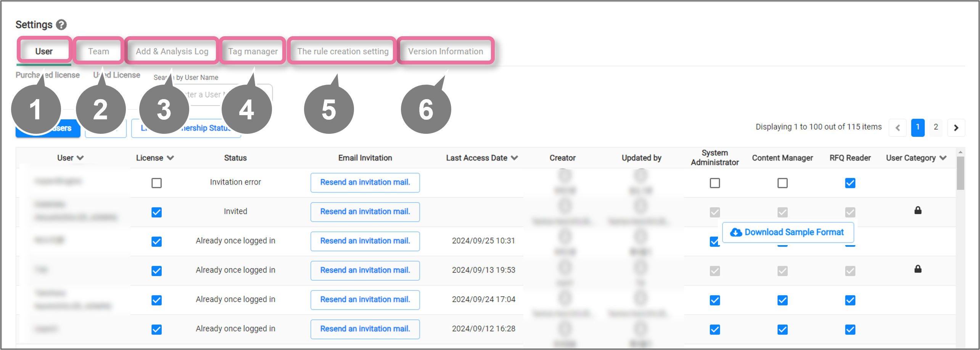
Task: Go to previous page using left arrow
Action: 898,128
